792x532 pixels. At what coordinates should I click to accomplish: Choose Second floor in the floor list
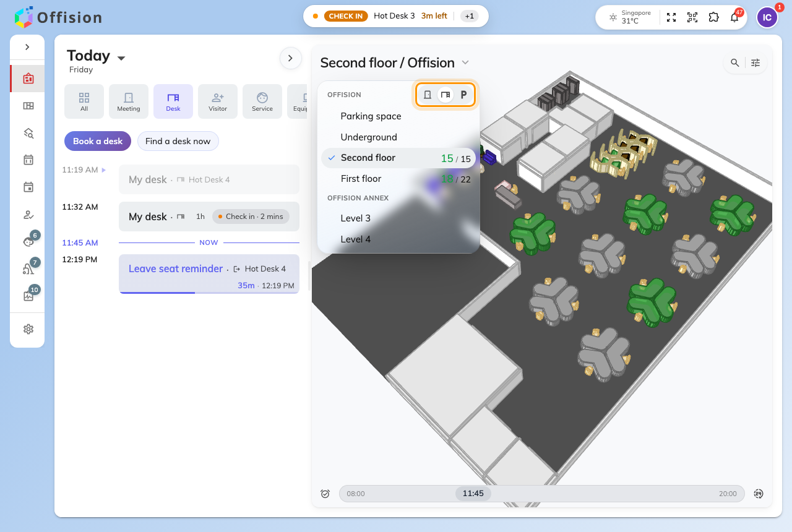click(398, 158)
